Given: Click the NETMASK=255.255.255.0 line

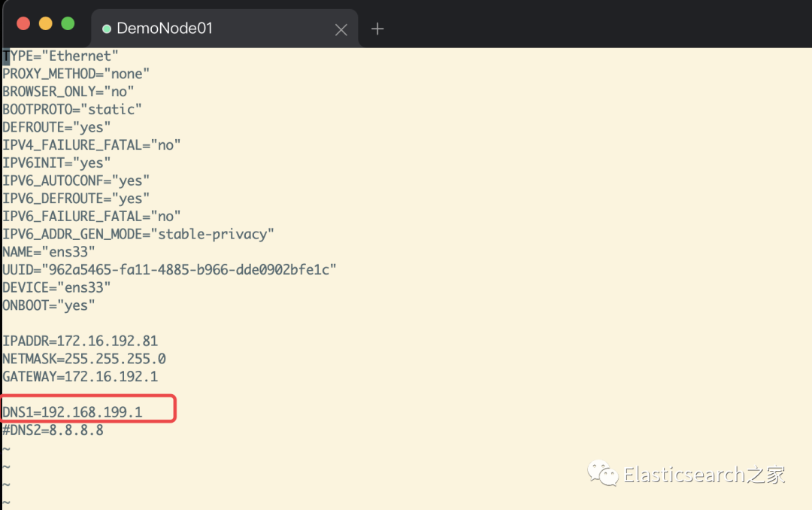Looking at the screenshot, I should click(83, 359).
